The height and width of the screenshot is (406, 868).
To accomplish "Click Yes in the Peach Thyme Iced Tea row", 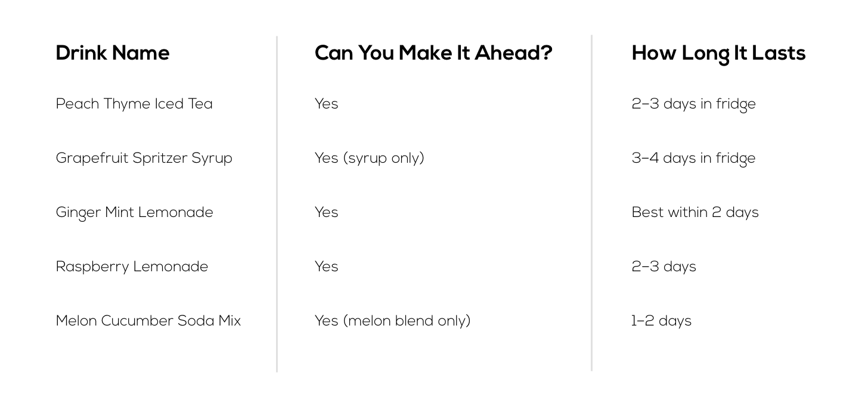I will 327,104.
